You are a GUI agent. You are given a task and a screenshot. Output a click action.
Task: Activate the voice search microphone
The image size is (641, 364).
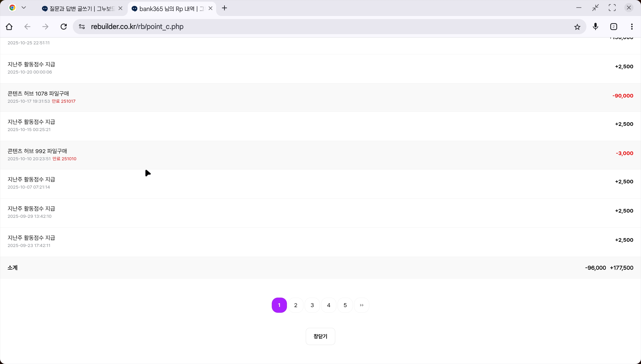tap(596, 27)
